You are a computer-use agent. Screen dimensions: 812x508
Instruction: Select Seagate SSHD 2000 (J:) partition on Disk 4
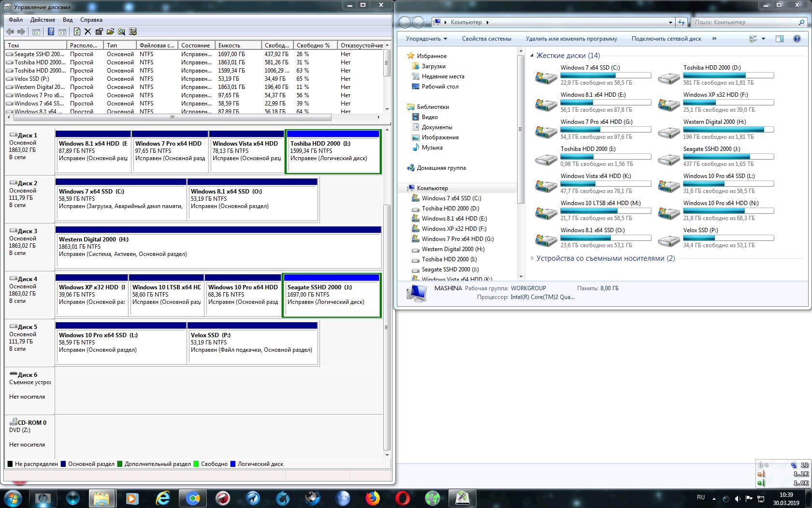click(x=332, y=296)
